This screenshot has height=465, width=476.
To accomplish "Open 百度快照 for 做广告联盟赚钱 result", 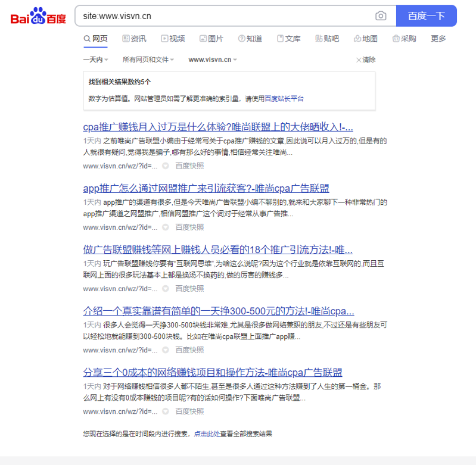I will coord(189,288).
